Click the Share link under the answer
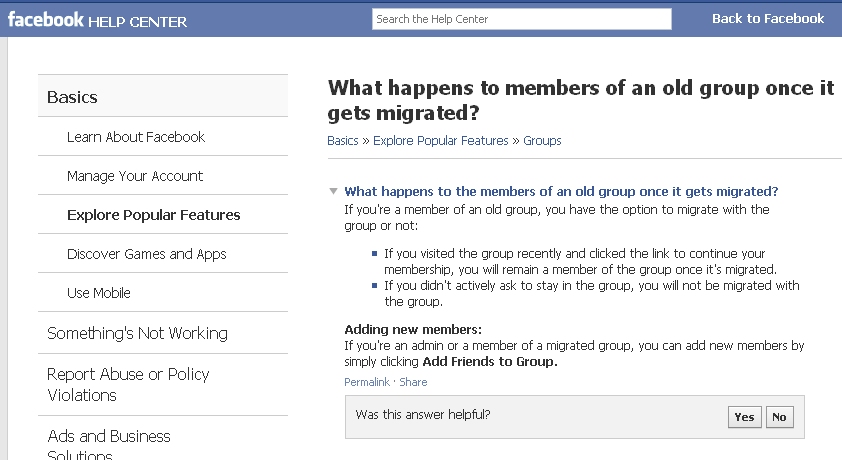This screenshot has width=842, height=460. point(413,382)
